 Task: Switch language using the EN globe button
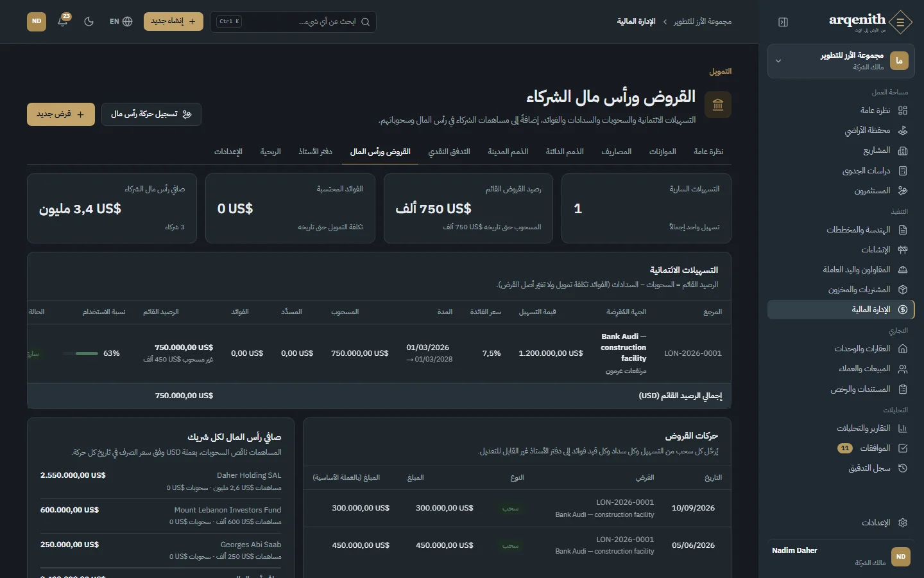121,21
